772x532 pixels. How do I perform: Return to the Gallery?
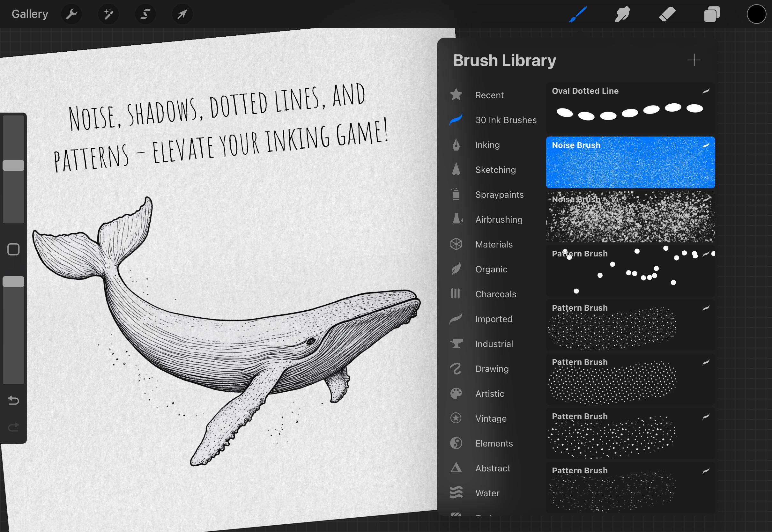tap(30, 14)
